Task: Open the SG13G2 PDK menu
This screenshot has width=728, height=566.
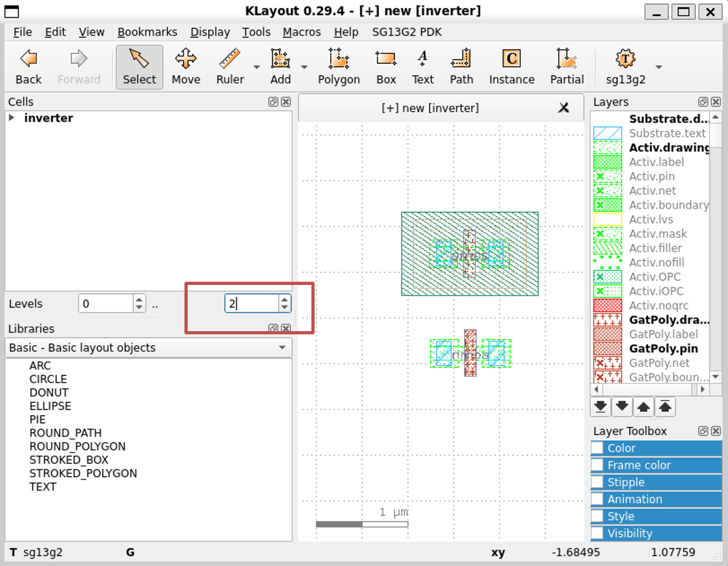Action: 407,32
